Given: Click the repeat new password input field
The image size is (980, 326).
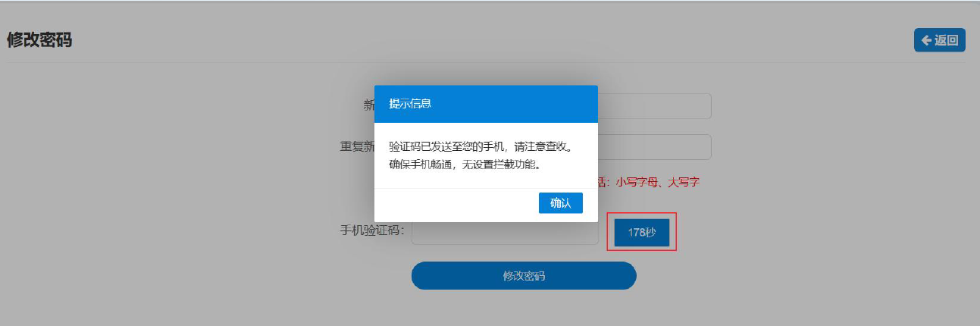Looking at the screenshot, I should pyautogui.click(x=654, y=147).
